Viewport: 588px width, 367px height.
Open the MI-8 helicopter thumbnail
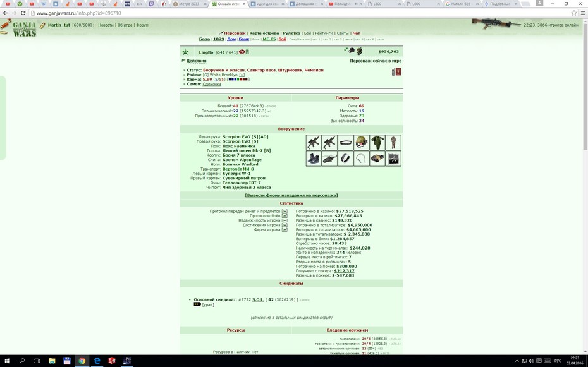[x=329, y=159]
